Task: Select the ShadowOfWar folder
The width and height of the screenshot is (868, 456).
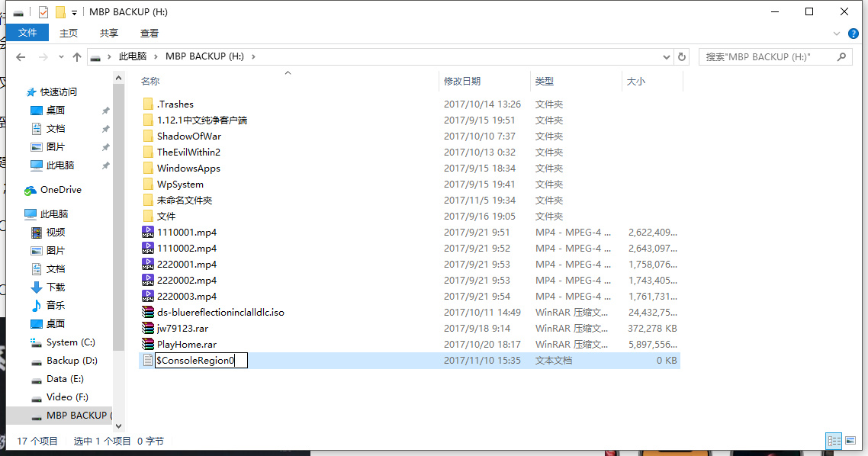Action: (x=188, y=136)
